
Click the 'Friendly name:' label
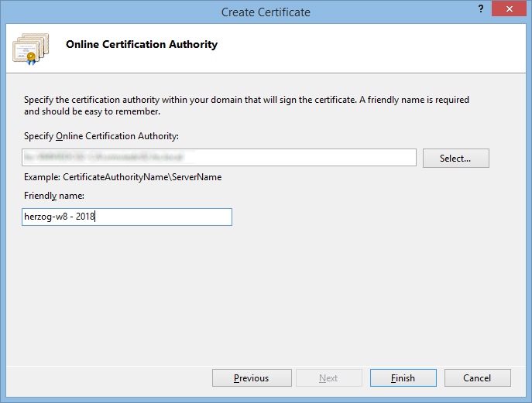click(x=54, y=196)
